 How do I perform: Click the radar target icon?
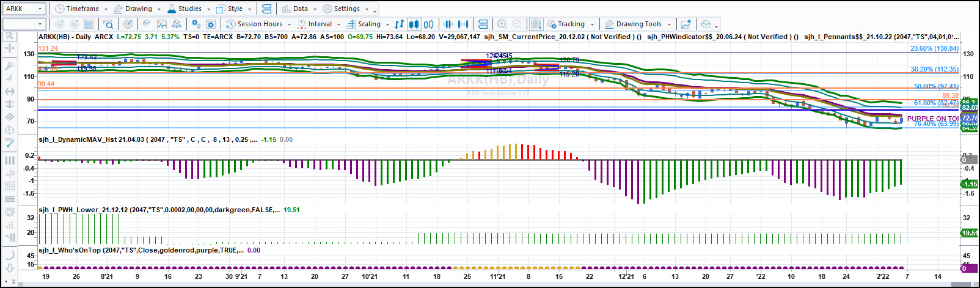coord(128,24)
